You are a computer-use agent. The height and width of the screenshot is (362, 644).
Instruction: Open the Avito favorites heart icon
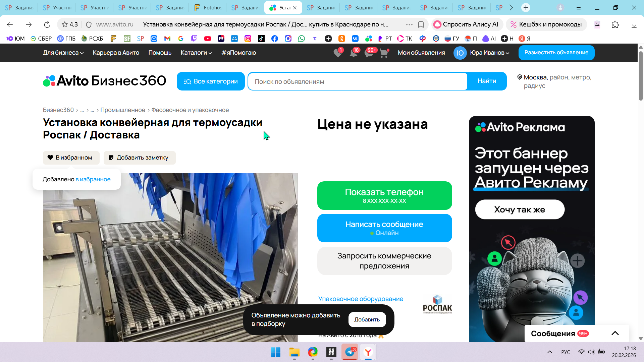coord(338,53)
